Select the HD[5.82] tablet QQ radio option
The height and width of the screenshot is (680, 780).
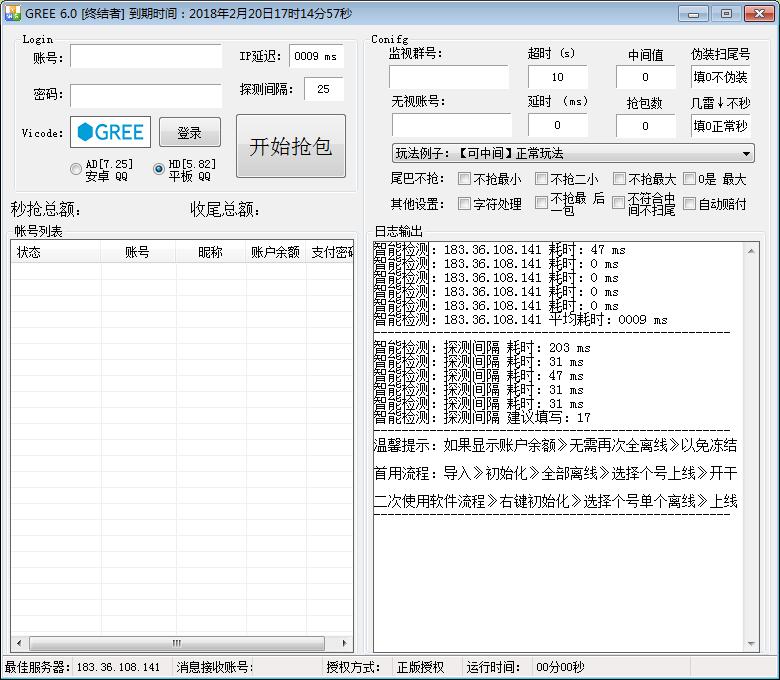(159, 169)
